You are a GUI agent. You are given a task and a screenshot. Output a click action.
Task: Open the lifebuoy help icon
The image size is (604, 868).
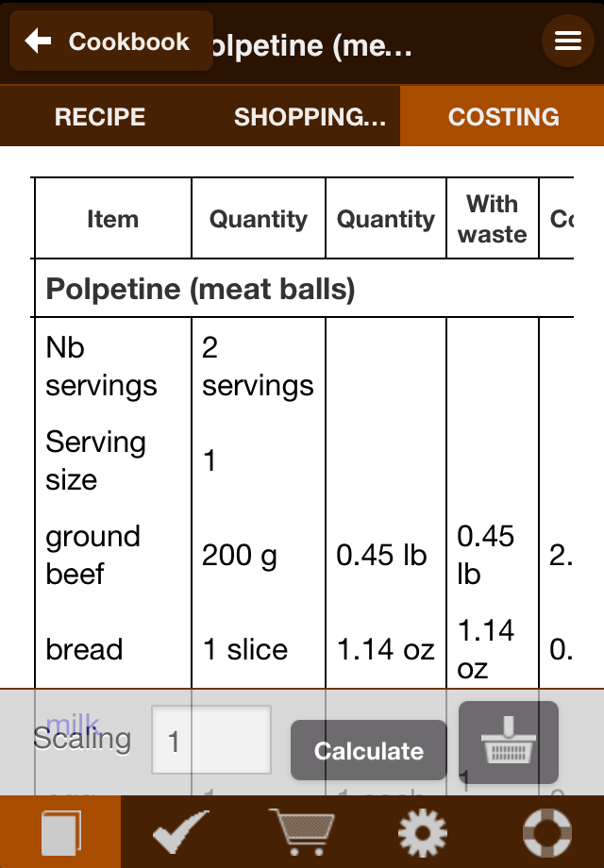coord(547,831)
